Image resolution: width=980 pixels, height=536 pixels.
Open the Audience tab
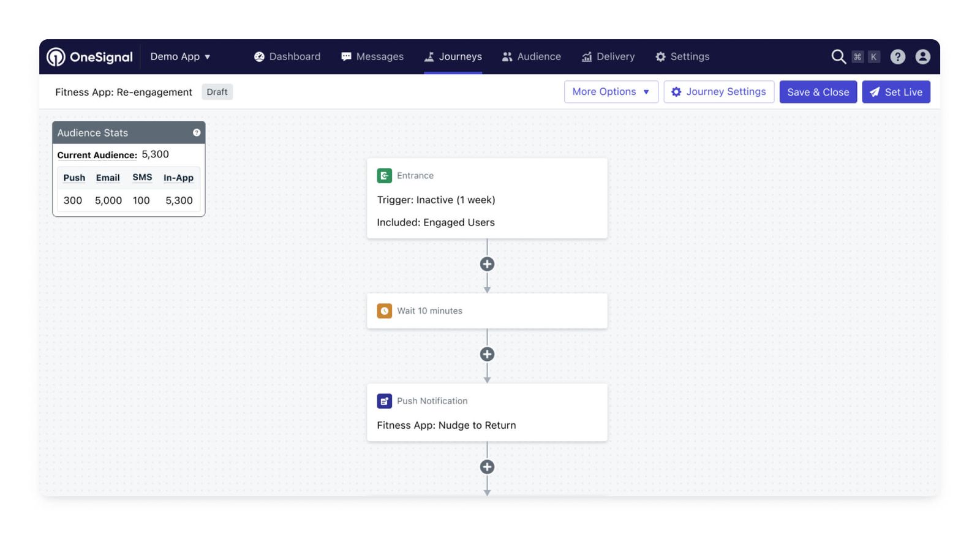(531, 57)
